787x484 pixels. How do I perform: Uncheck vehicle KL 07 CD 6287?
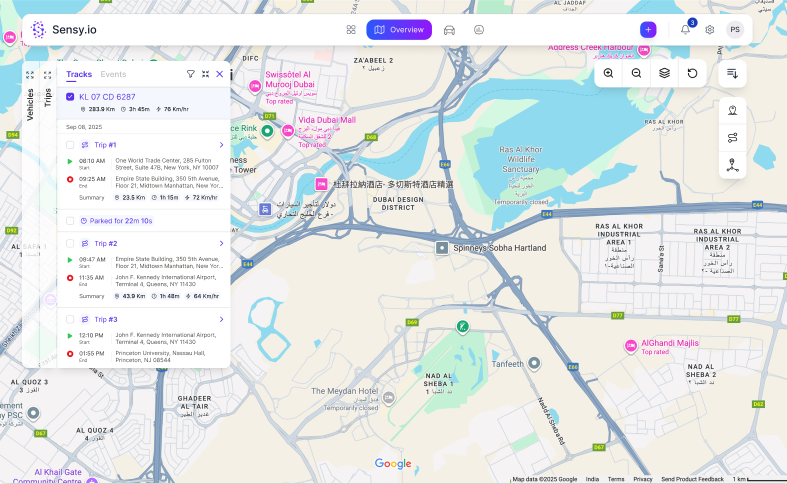[x=70, y=97]
